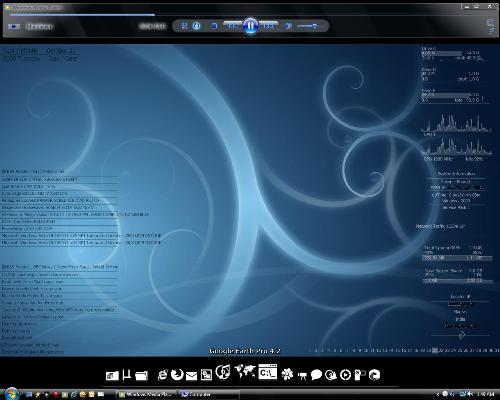Adjust the media player volume slider
The height and width of the screenshot is (400, 500).
(308, 26)
